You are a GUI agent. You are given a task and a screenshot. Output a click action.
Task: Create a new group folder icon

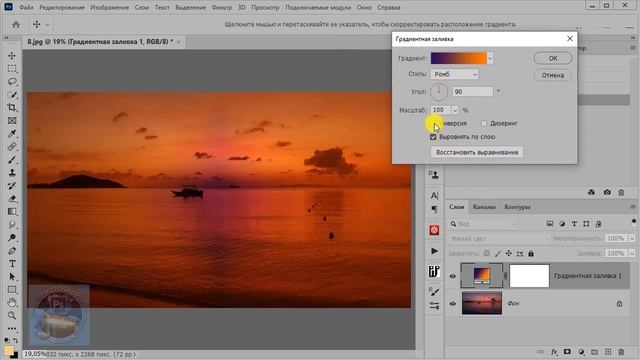point(594,352)
